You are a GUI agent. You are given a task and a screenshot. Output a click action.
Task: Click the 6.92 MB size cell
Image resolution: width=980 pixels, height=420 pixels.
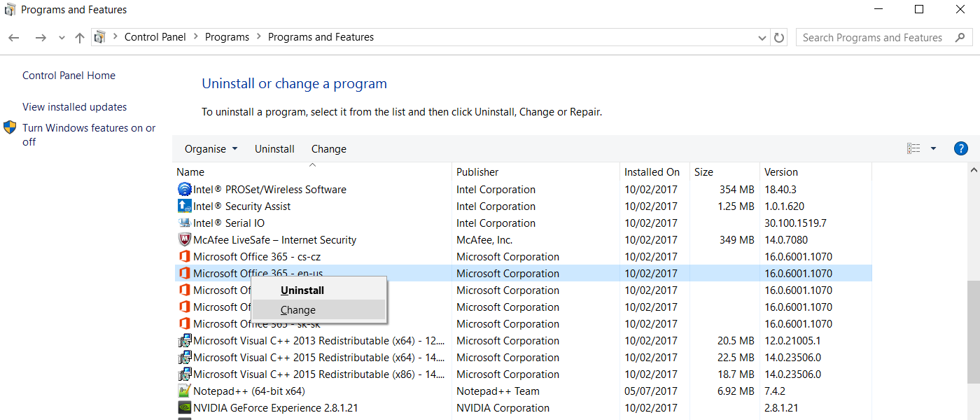(x=736, y=391)
